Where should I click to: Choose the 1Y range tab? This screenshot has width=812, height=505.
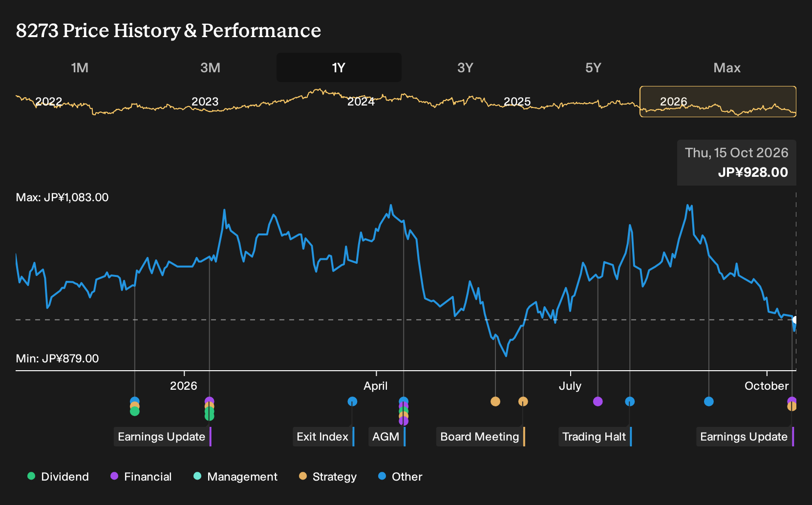coord(339,67)
